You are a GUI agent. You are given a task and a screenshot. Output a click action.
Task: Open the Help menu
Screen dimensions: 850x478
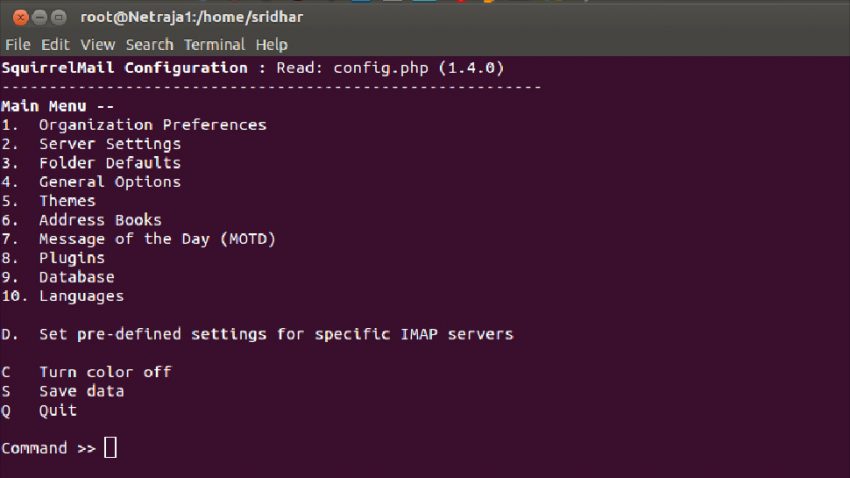pyautogui.click(x=271, y=44)
